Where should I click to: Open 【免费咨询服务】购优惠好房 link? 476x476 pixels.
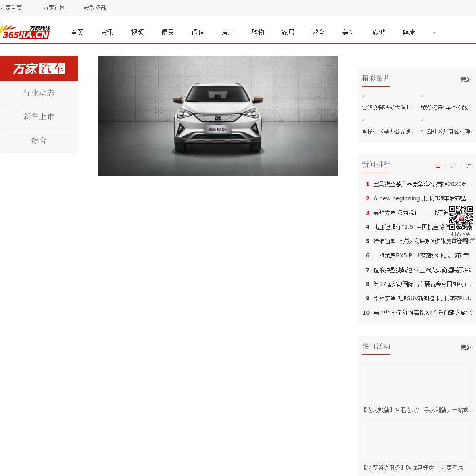pos(413,468)
